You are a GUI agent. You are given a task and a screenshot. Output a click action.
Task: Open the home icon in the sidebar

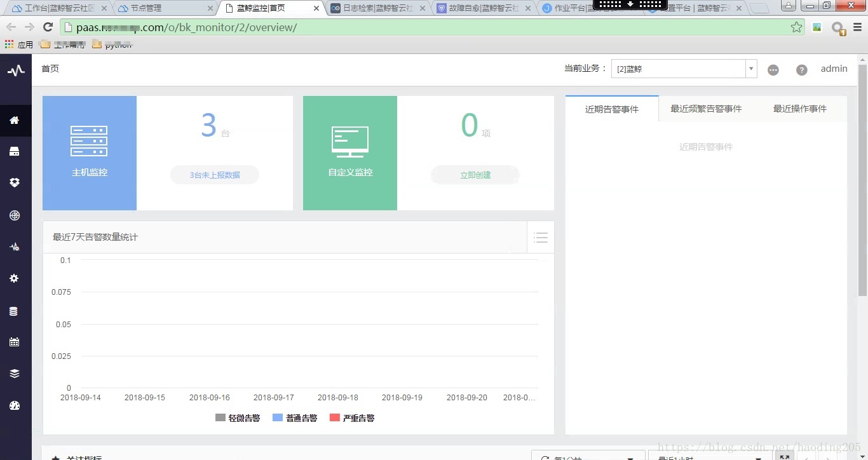pyautogui.click(x=15, y=120)
